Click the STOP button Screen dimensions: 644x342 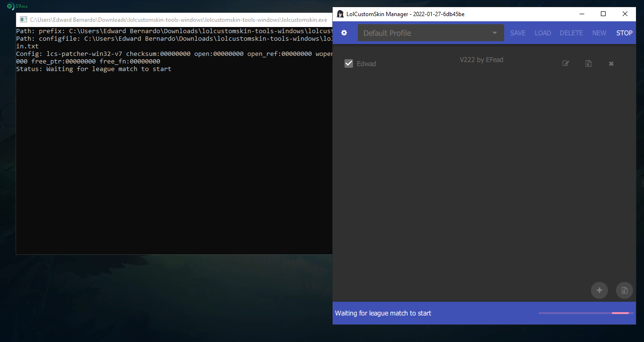coord(624,33)
